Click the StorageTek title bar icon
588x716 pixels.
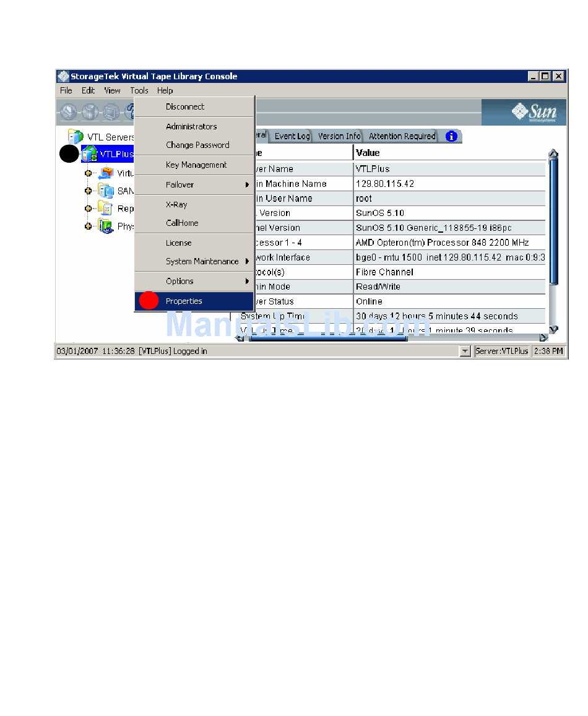(x=64, y=76)
